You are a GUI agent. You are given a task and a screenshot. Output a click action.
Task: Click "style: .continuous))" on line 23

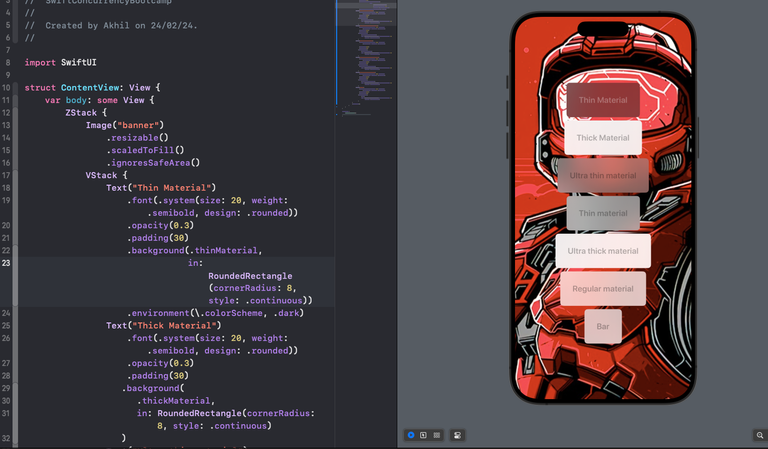(x=261, y=301)
